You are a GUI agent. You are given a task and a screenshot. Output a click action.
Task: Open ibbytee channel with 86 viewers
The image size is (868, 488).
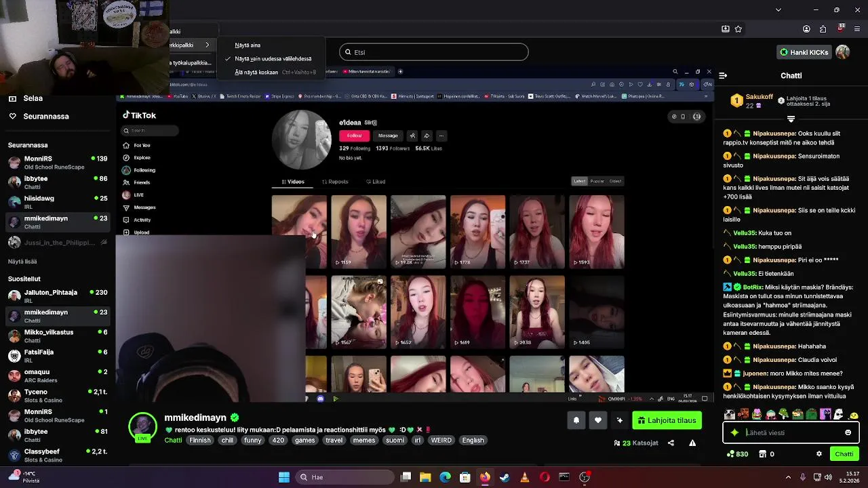point(58,182)
